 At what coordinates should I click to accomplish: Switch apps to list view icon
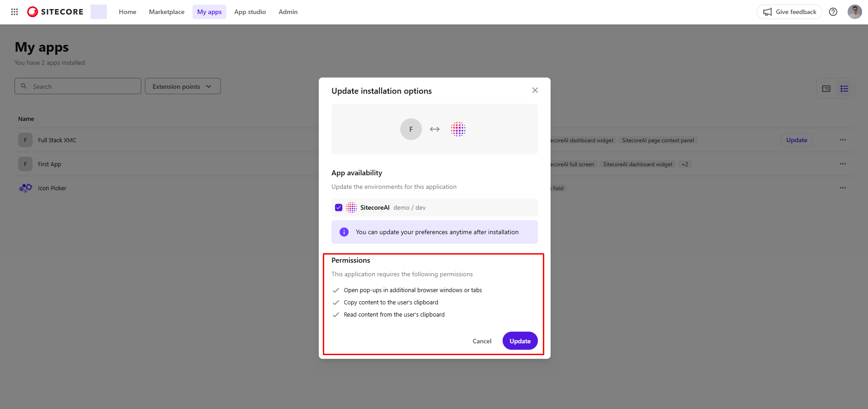pos(844,88)
